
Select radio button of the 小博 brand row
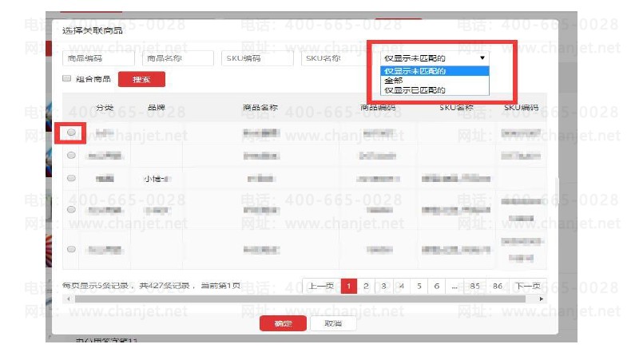tap(71, 178)
